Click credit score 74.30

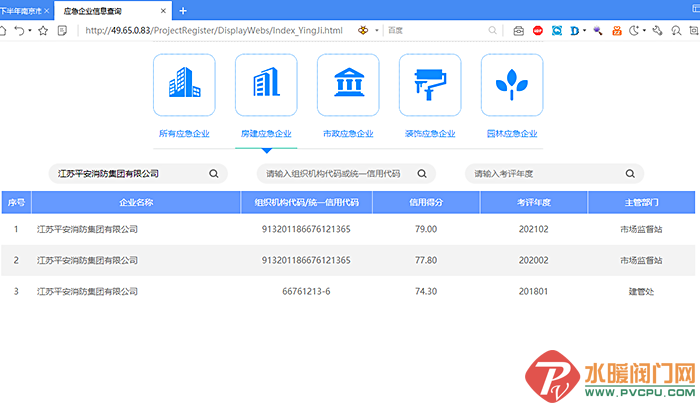click(x=426, y=291)
